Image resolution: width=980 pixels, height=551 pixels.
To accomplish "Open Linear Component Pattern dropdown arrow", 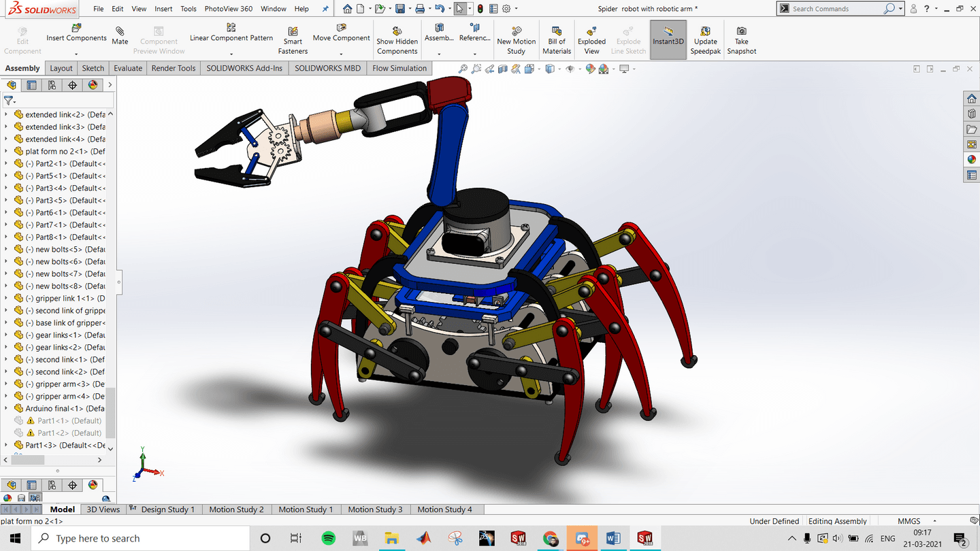I will (x=231, y=54).
